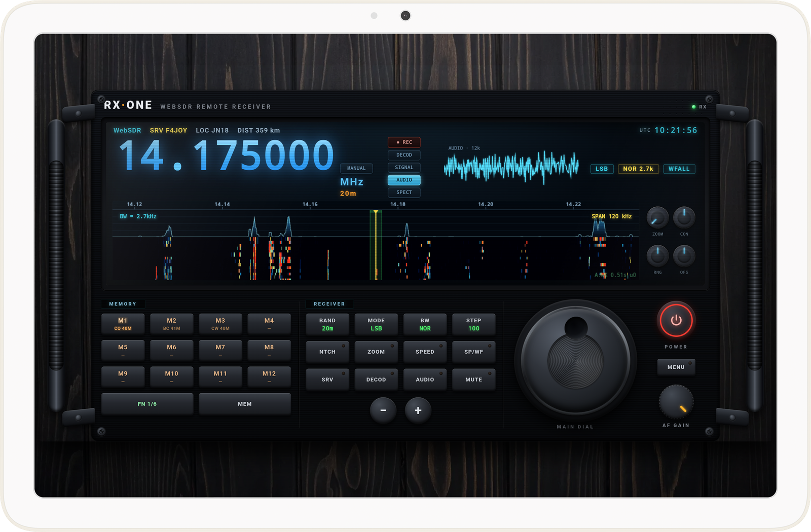Viewport: 811px width, 532px height.
Task: Select empty memory slot M7
Action: tap(220, 350)
